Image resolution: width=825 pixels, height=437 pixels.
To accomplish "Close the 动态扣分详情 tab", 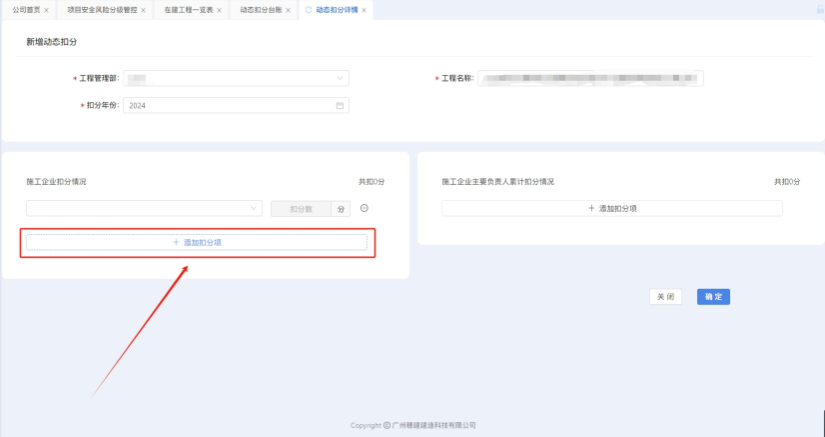I will 364,10.
